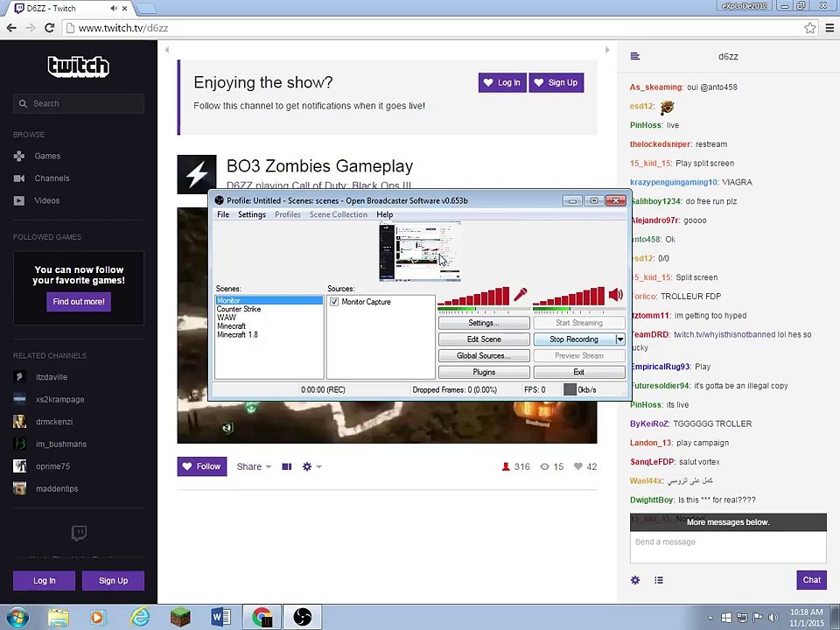Open maddentips channel avatar
Viewport: 840px width, 630px height.
click(20, 488)
